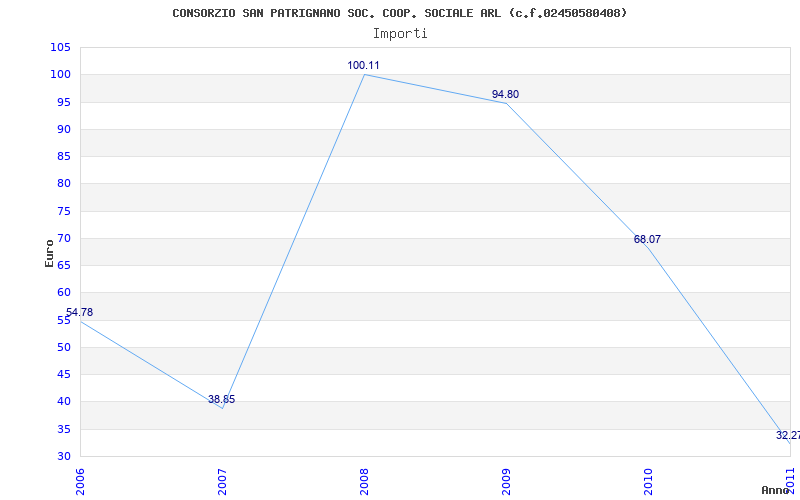This screenshot has width=800, height=500.
Task: Select the 68.07 data label
Action: point(647,239)
